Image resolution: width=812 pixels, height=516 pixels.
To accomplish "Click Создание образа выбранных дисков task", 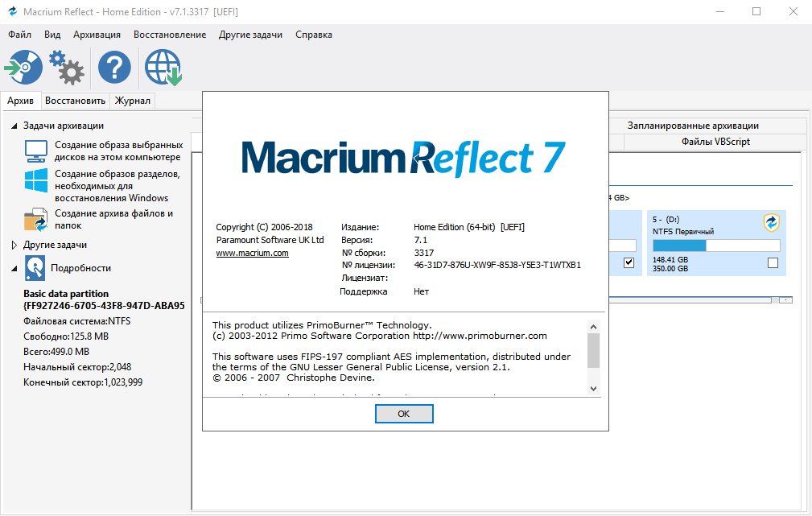I will (118, 151).
